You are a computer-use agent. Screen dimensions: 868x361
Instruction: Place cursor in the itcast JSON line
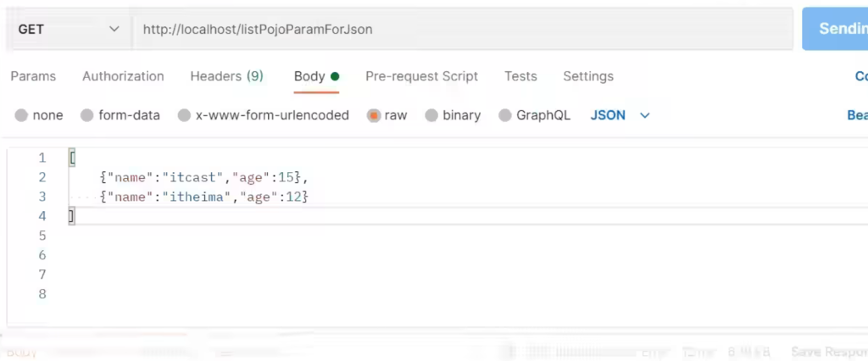(x=203, y=177)
